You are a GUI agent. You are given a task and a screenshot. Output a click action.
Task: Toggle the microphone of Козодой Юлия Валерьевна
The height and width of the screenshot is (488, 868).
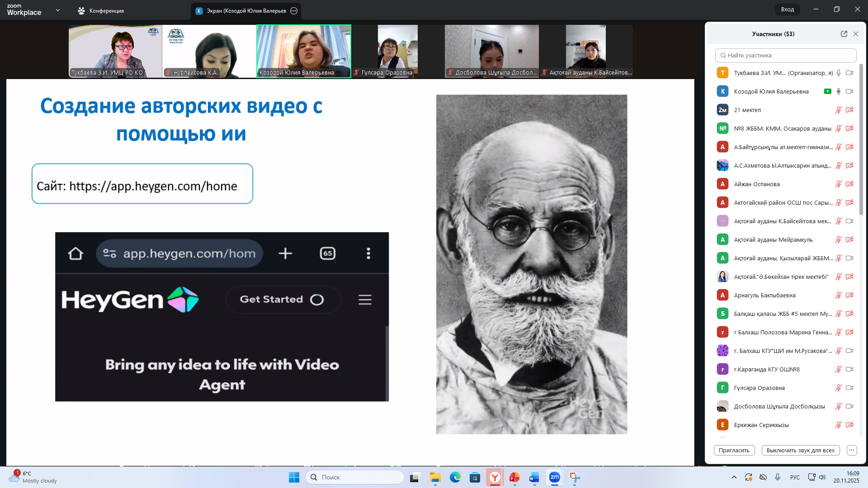pyautogui.click(x=838, y=91)
